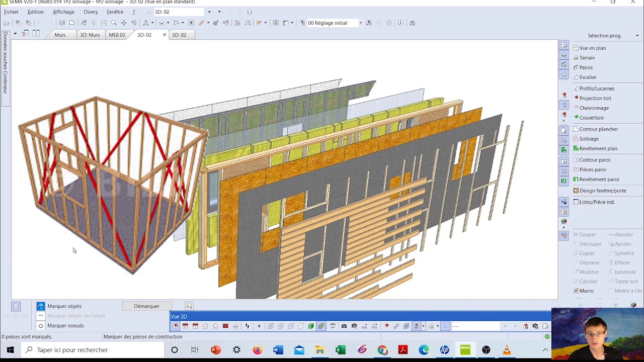This screenshot has height=362, width=644.
Task: Click the binoculars search icon
Action: [x=412, y=23]
